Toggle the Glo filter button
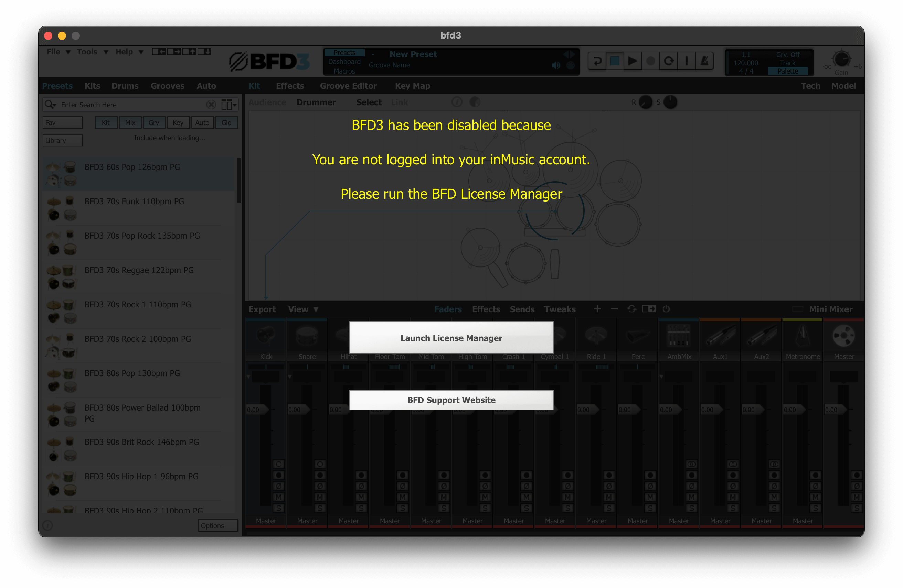The width and height of the screenshot is (903, 588). click(x=226, y=122)
